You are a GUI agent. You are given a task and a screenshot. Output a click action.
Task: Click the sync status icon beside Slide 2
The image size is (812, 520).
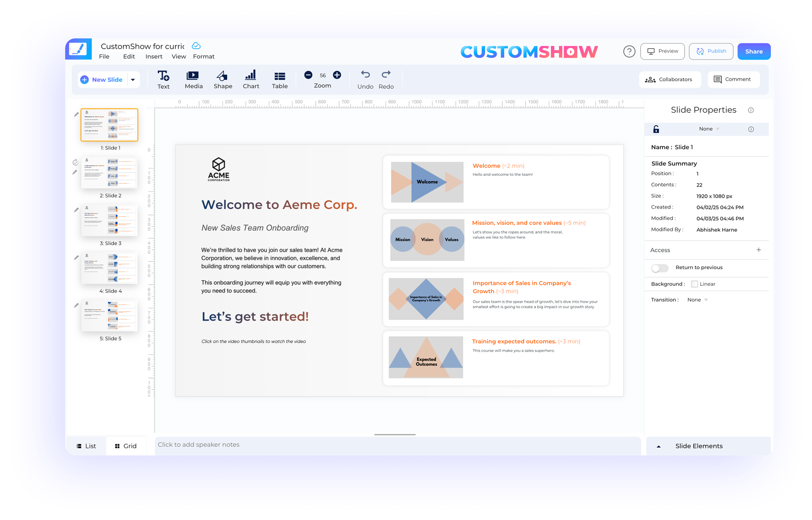pos(75,162)
